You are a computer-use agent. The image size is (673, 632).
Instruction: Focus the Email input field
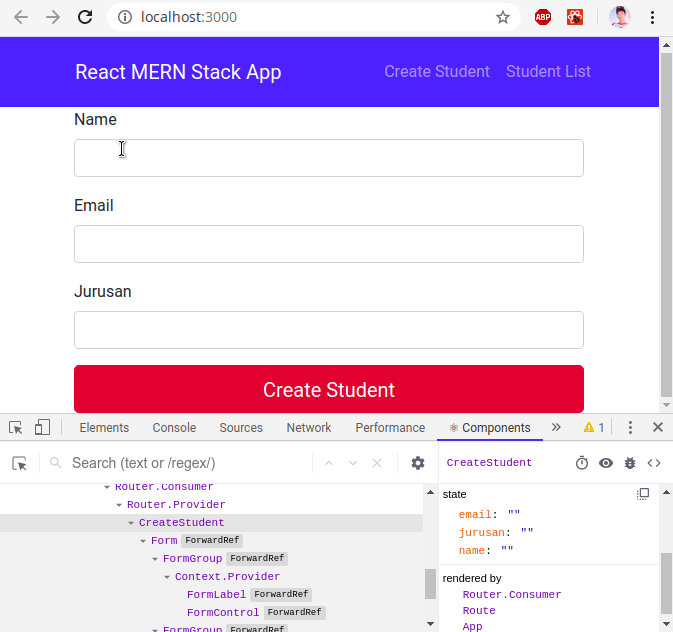[x=329, y=244]
